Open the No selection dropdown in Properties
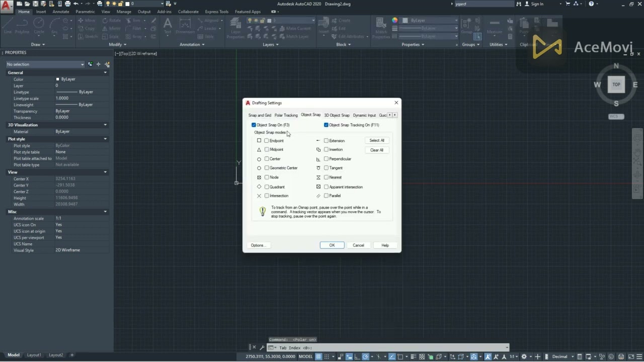This screenshot has width=644, height=362. point(45,64)
